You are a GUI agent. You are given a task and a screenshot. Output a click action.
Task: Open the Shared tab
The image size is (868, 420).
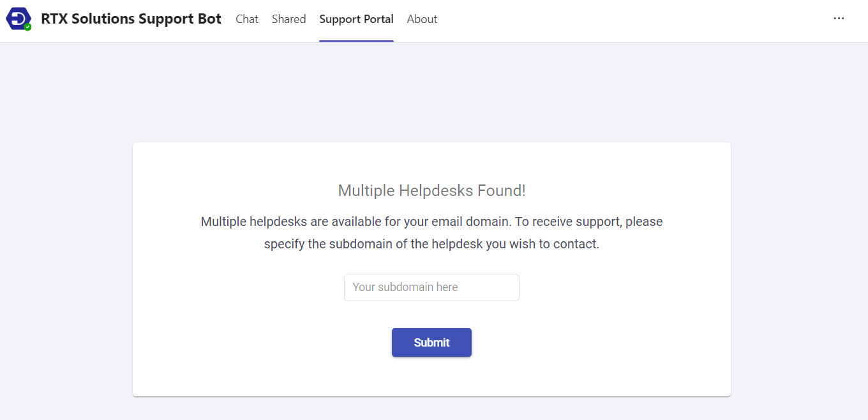288,19
